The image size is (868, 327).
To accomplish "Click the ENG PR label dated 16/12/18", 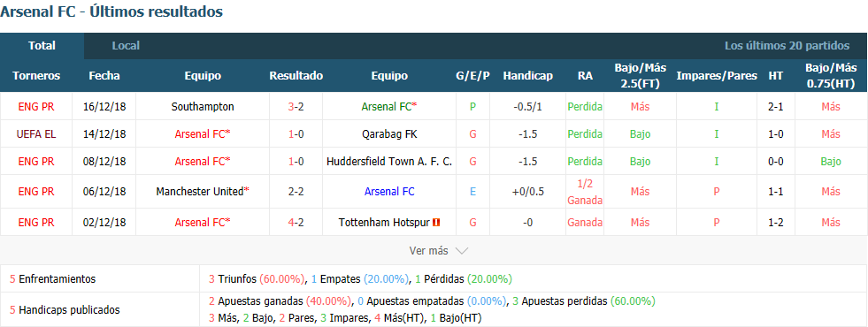I will coord(36,107).
